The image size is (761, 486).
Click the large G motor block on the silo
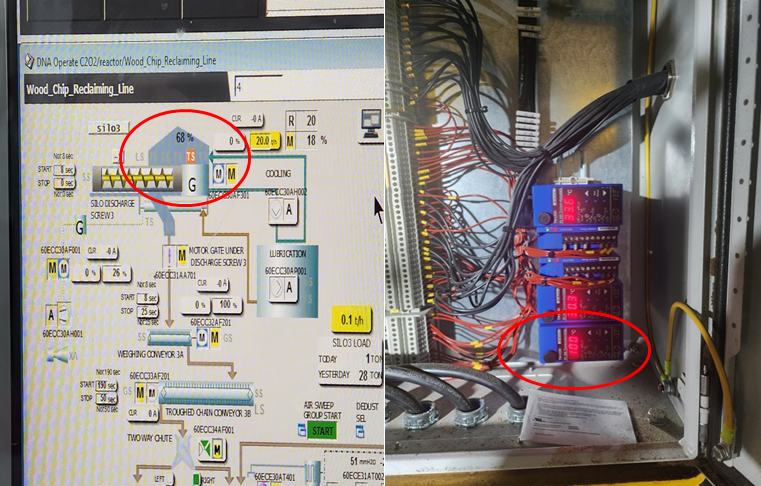[191, 184]
